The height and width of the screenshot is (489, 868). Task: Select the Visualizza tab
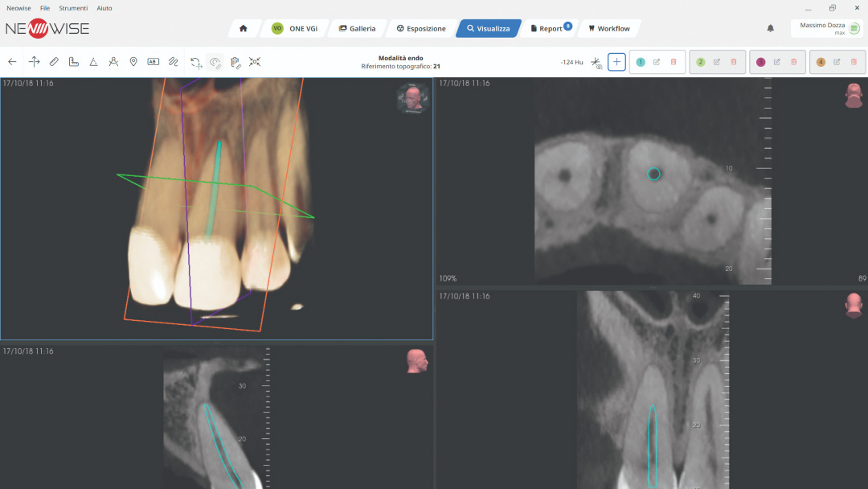489,28
